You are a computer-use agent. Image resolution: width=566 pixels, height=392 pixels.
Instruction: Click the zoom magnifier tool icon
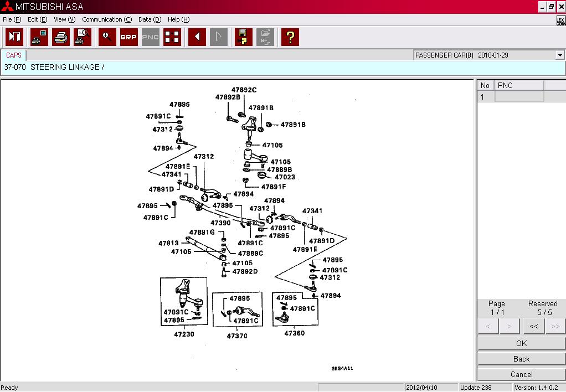coord(107,37)
